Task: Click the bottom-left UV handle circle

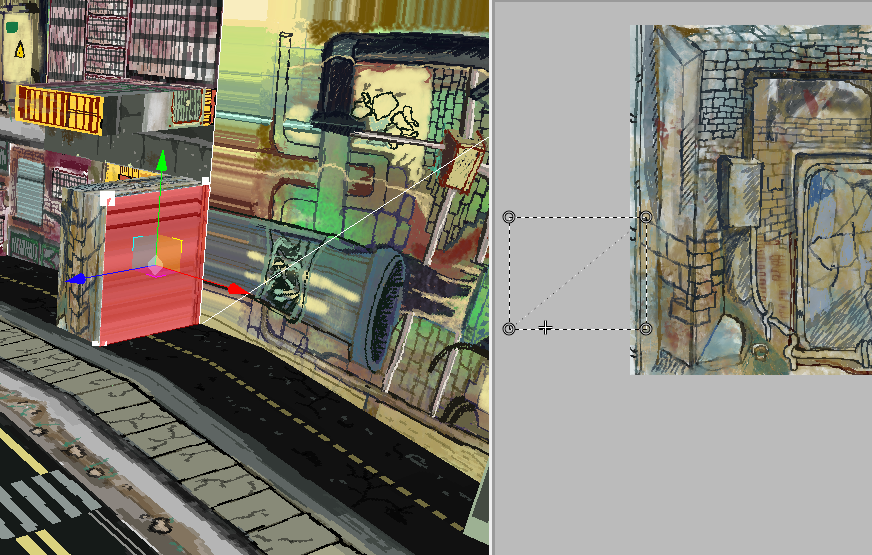Action: pyautogui.click(x=508, y=329)
